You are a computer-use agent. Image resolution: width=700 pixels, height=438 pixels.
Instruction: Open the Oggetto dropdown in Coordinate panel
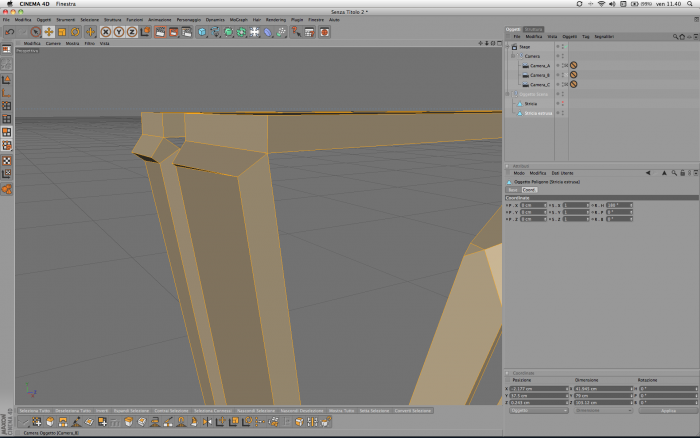pyautogui.click(x=538, y=410)
